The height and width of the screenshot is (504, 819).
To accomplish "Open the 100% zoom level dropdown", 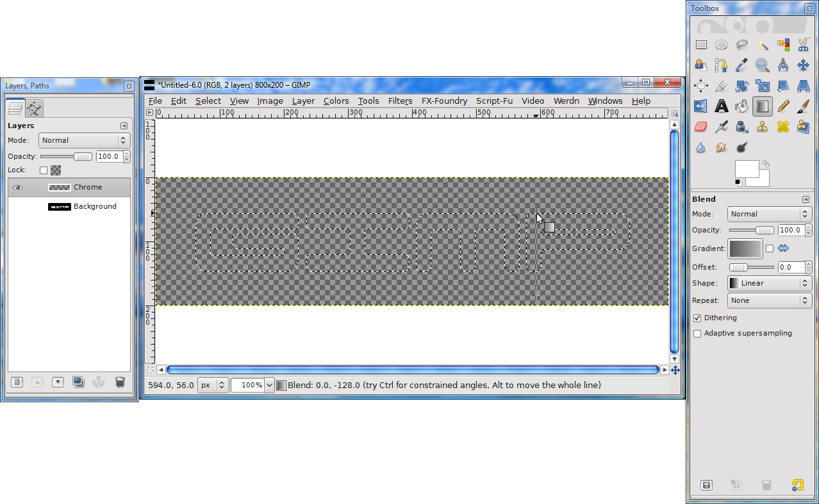I will pos(269,385).
